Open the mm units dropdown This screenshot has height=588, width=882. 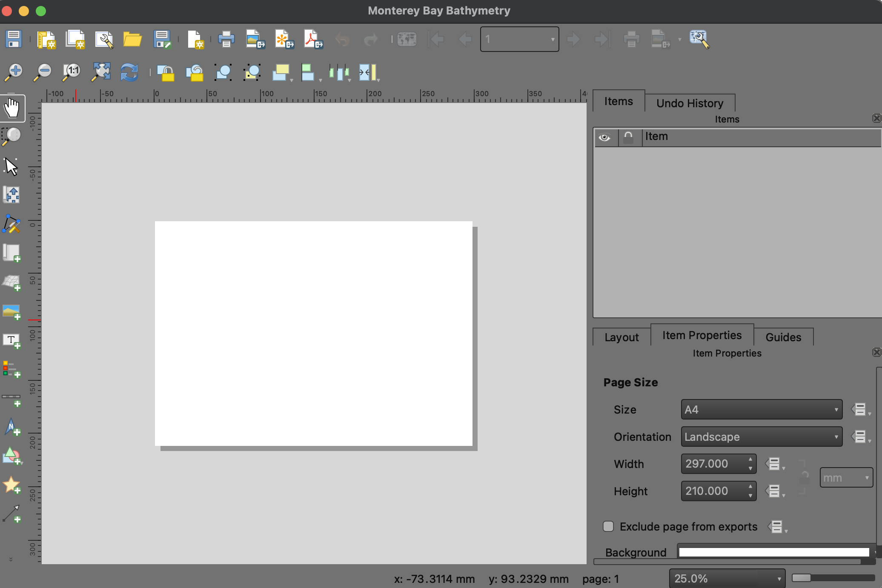[846, 477]
